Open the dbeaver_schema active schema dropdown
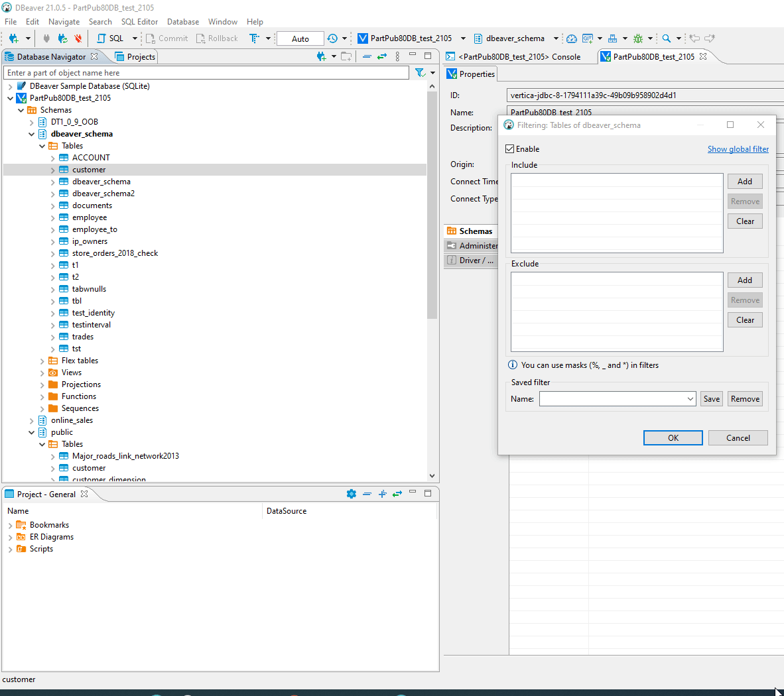 (x=556, y=38)
